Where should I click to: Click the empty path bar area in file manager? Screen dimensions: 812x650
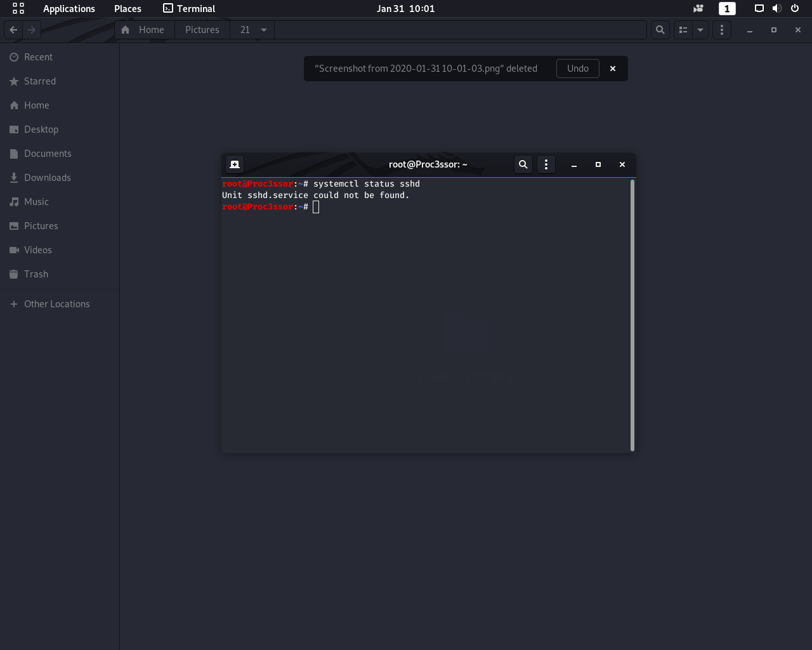(x=461, y=30)
